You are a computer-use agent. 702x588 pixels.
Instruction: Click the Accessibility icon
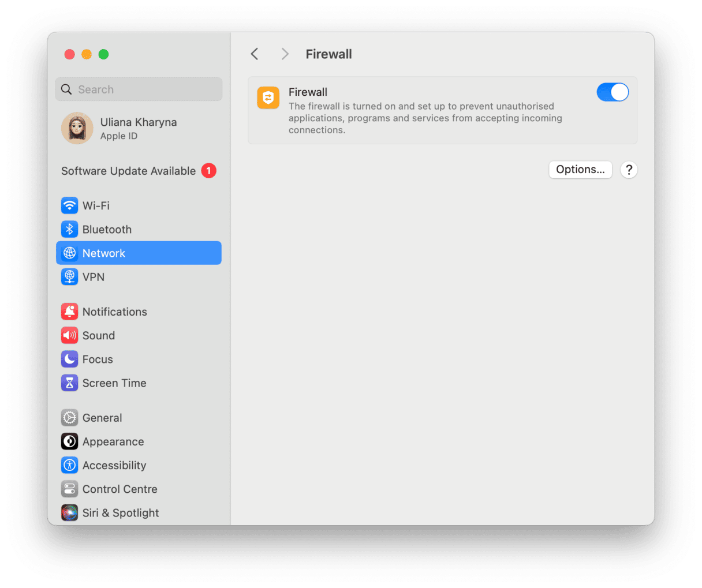click(69, 465)
